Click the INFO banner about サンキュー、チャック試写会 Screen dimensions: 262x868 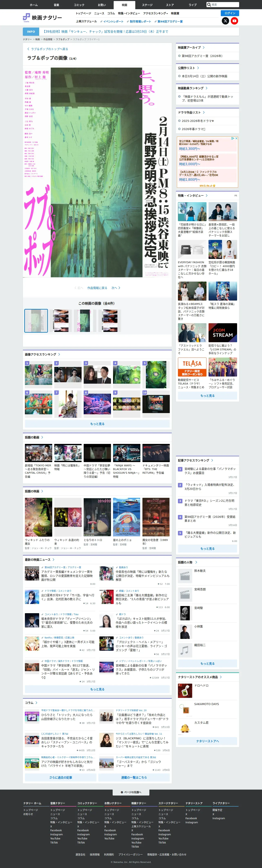131,31
